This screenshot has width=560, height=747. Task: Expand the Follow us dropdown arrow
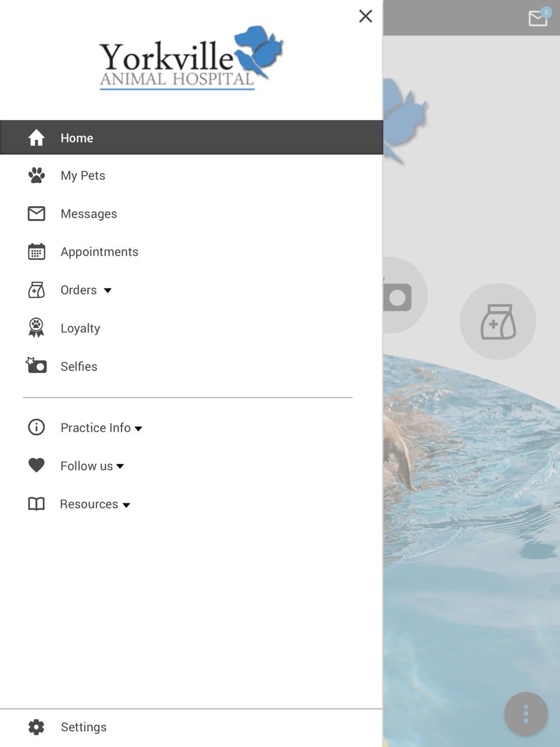coord(120,466)
